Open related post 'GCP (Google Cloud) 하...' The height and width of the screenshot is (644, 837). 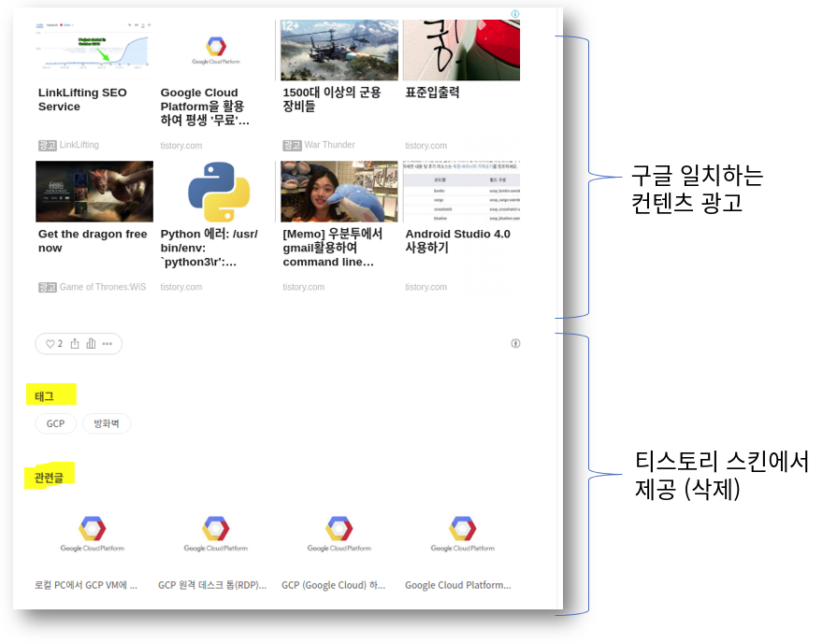pos(333,585)
